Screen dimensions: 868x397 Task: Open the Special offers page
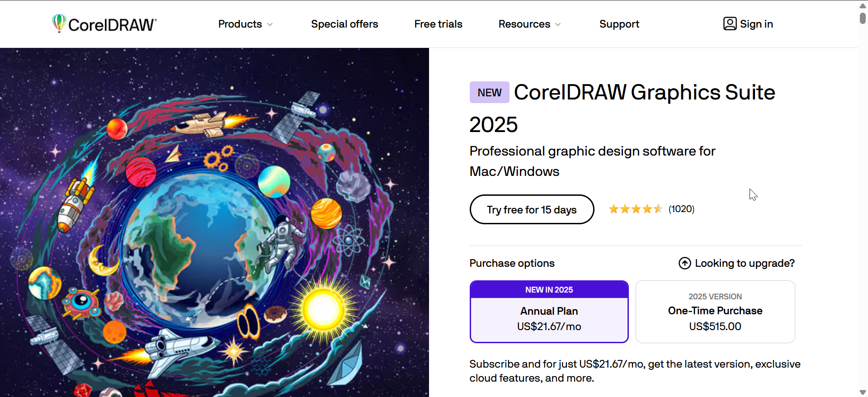coord(344,24)
